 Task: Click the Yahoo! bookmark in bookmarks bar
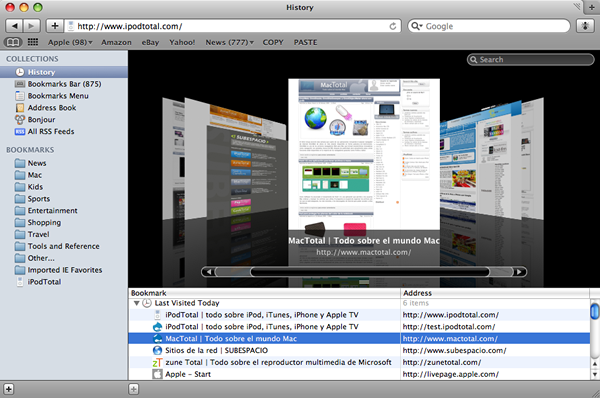182,42
